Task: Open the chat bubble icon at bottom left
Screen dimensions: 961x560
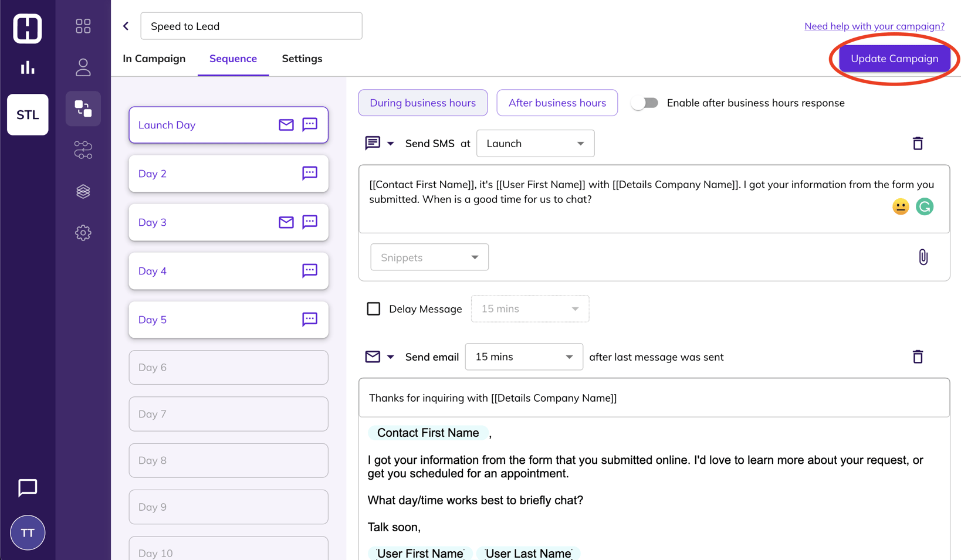Action: (28, 487)
